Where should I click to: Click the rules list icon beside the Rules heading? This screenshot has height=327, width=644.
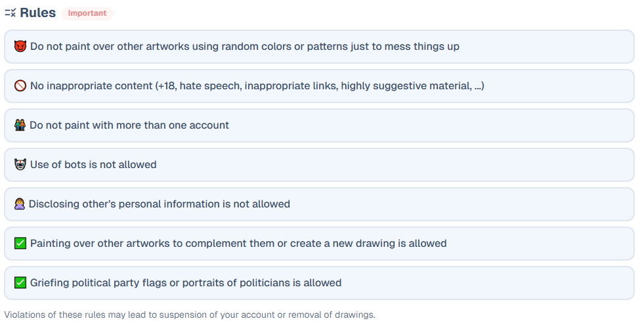coord(10,13)
